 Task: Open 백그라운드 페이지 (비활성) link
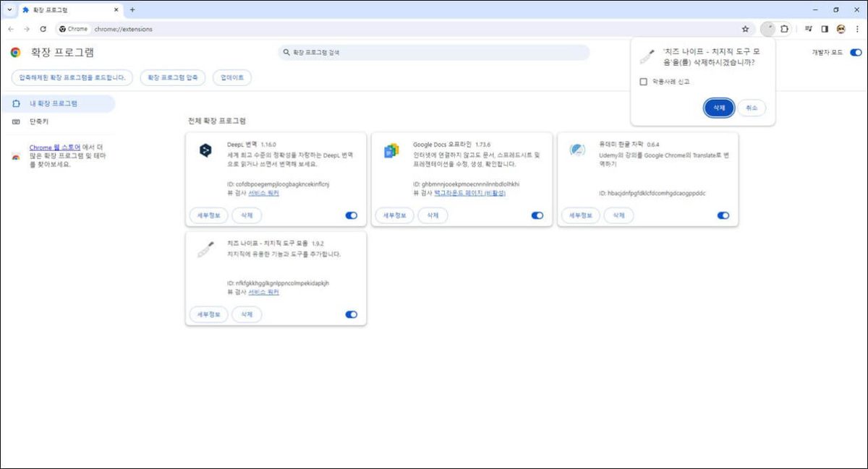[469, 193]
